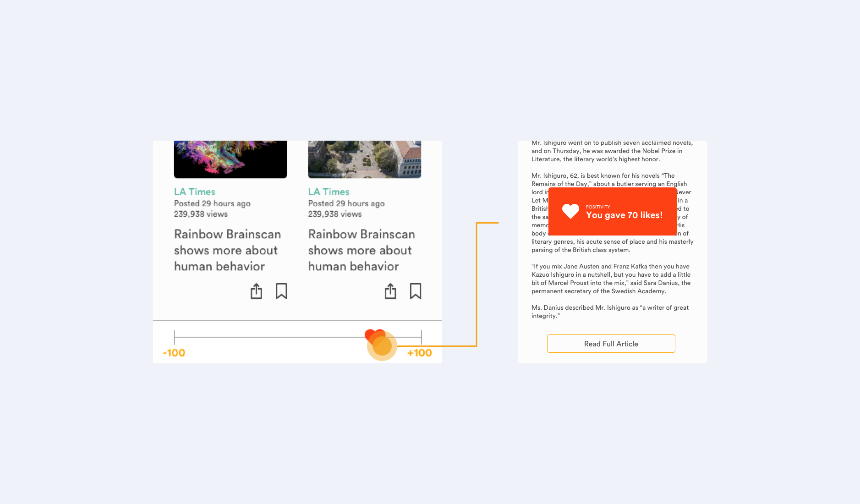
Task: Click 'You gave 70 likes!' banner text
Action: [x=624, y=215]
